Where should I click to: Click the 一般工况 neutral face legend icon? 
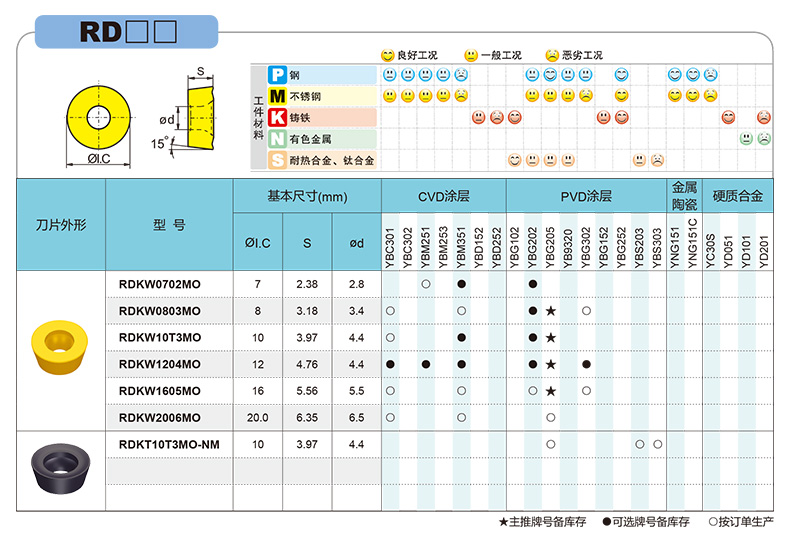(470, 55)
